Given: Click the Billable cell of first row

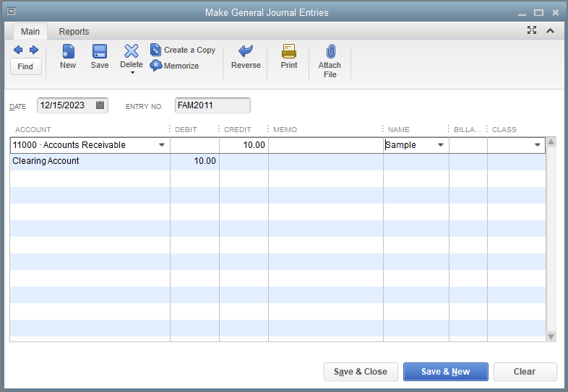Looking at the screenshot, I should click(468, 145).
